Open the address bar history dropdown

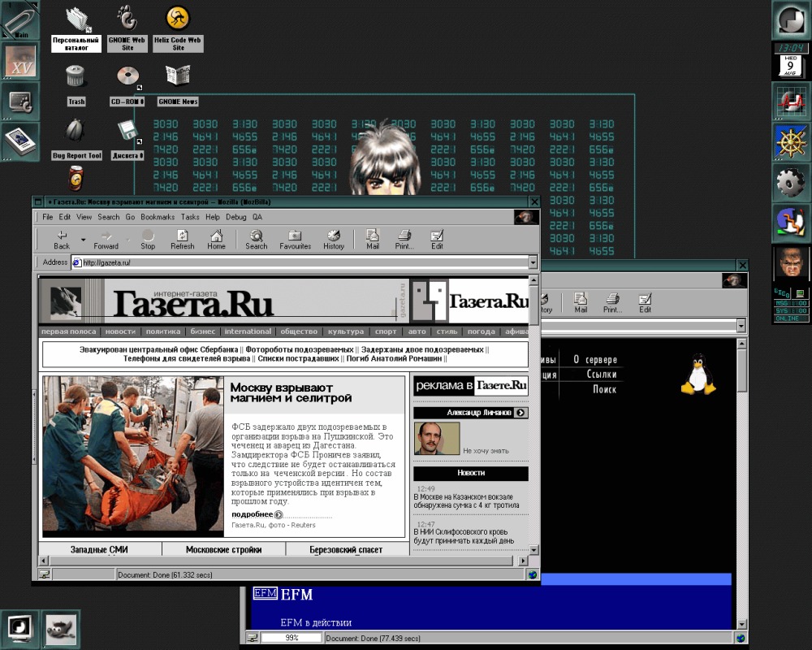[533, 262]
